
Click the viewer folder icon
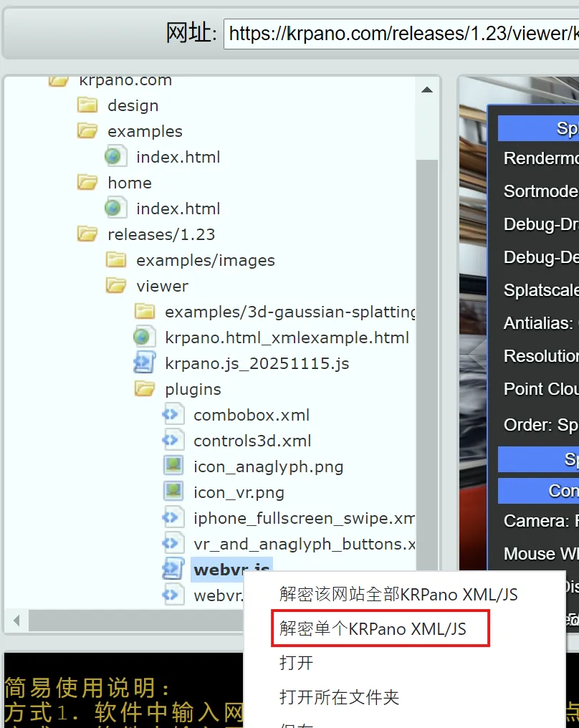pyautogui.click(x=116, y=286)
